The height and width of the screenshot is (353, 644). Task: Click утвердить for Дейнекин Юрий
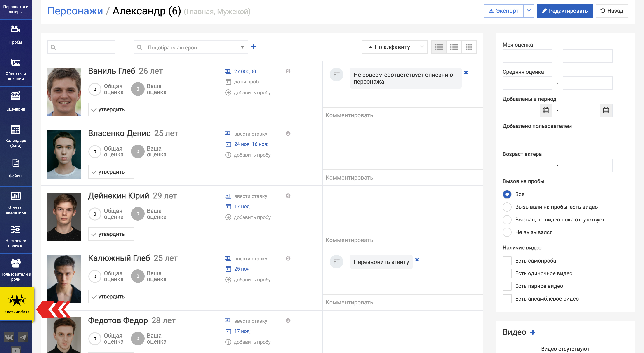(111, 234)
